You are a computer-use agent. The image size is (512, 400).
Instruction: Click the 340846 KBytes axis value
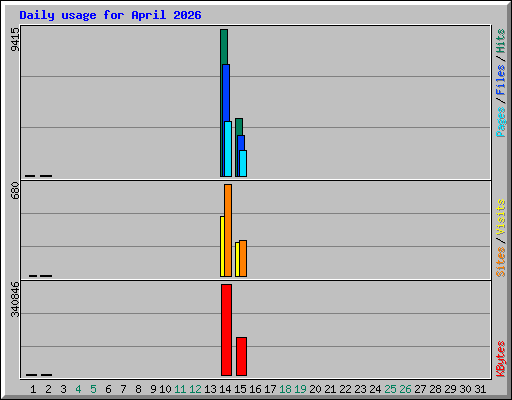point(15,299)
